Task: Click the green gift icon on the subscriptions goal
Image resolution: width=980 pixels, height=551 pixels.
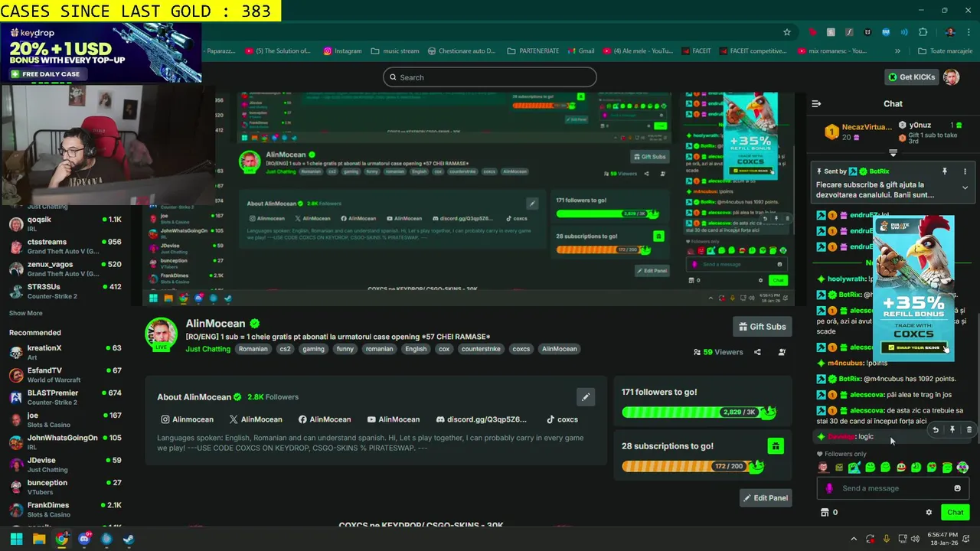Action: click(776, 446)
